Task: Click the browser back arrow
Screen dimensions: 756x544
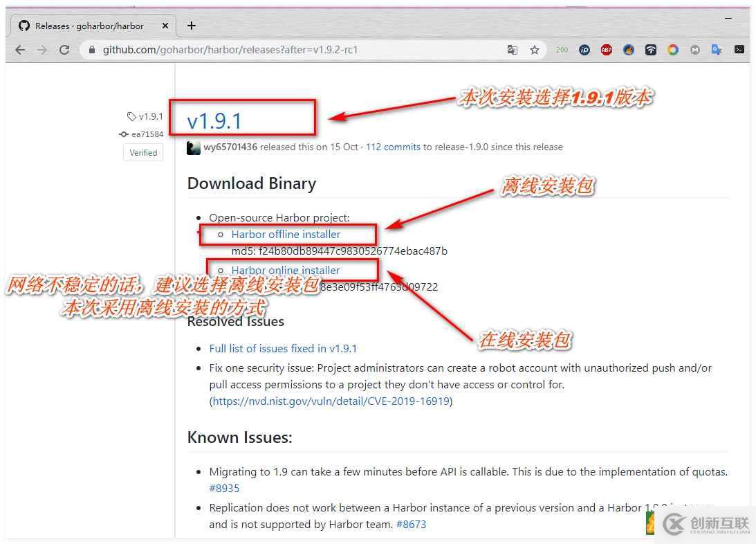Action: [20, 50]
